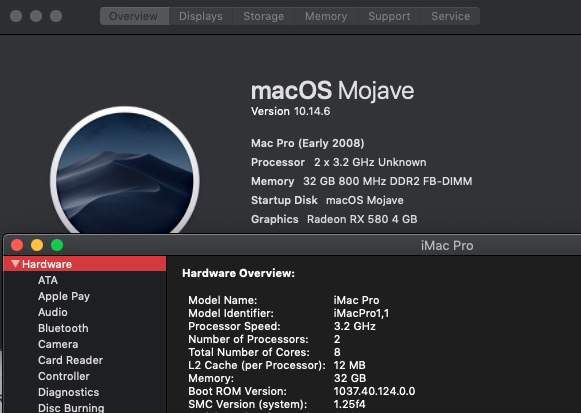Click the Processor Speed 3.2 GHz value
This screenshot has width=581, height=413.
355,326
